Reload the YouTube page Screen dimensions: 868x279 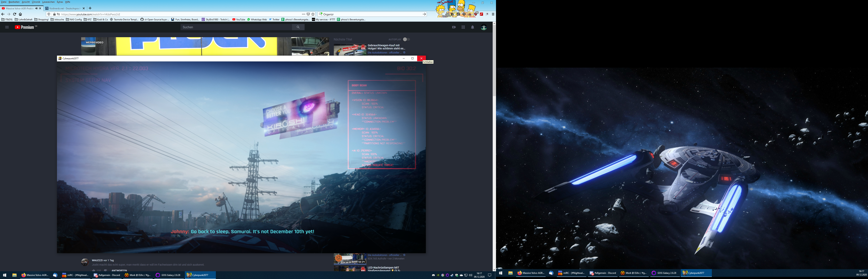pos(15,14)
